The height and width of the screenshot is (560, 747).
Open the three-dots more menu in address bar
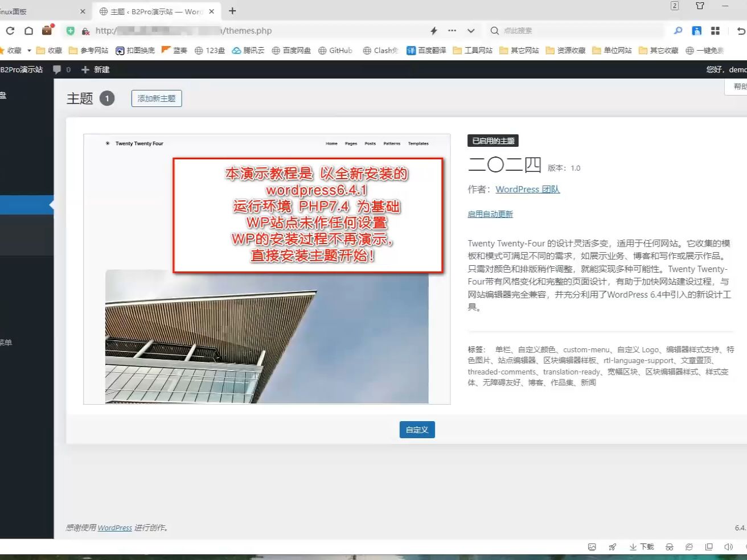tap(452, 31)
